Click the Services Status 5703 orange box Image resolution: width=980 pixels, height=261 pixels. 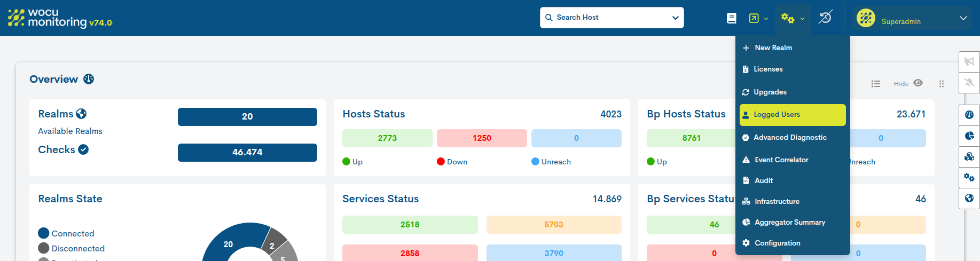(x=554, y=225)
